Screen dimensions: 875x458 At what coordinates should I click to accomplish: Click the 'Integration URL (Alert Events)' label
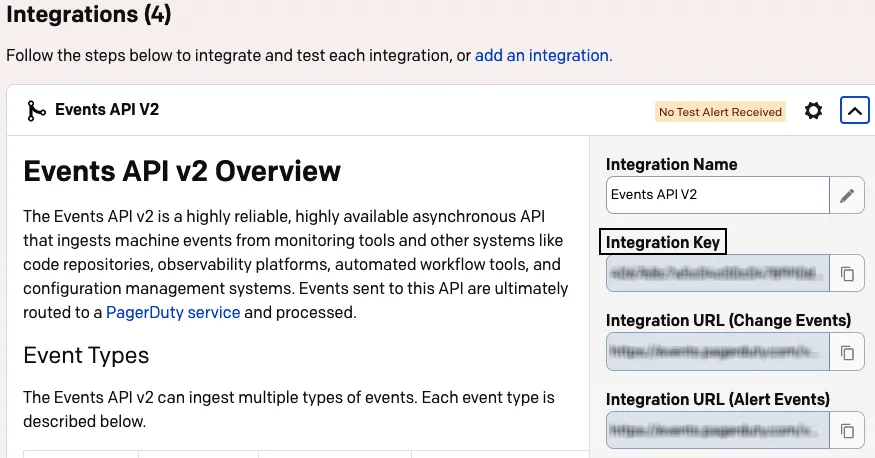(718, 399)
